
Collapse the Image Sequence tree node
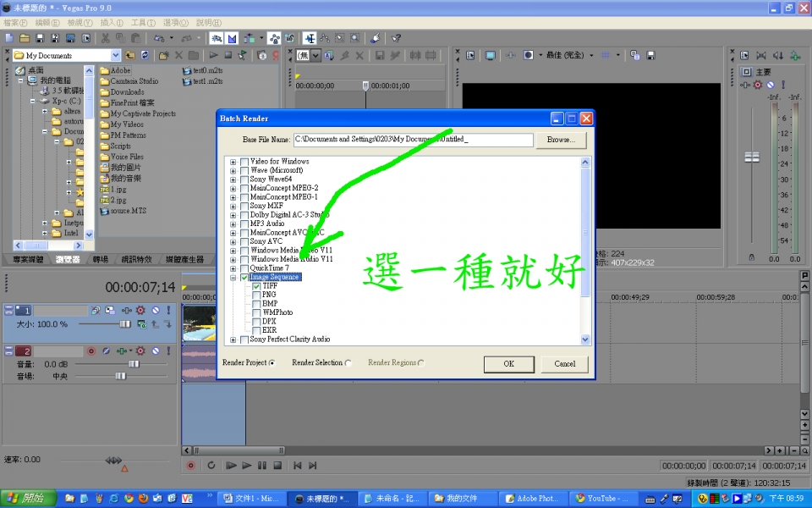[x=233, y=277]
